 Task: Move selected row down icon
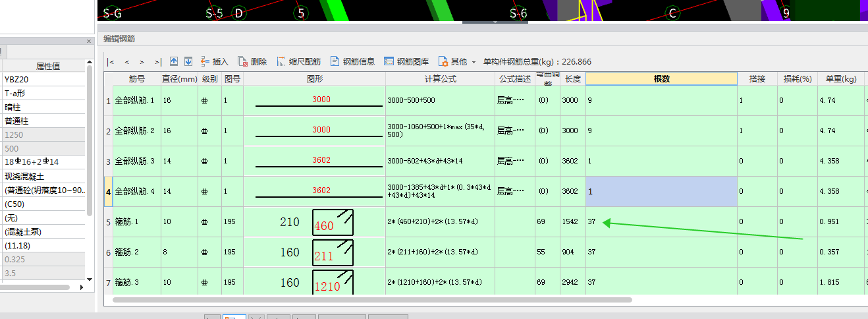coord(188,61)
